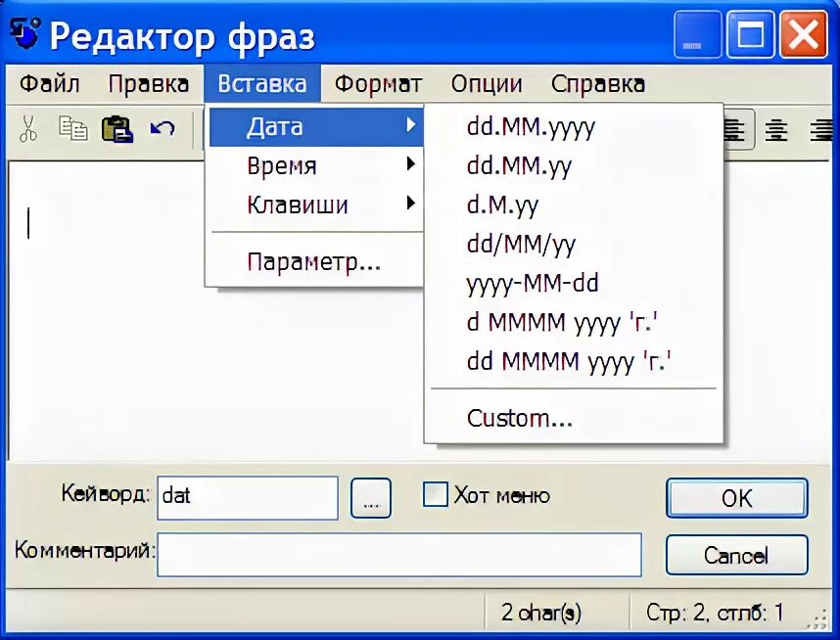Insert format dd MMMM yyyy 'г.'

[x=574, y=361]
